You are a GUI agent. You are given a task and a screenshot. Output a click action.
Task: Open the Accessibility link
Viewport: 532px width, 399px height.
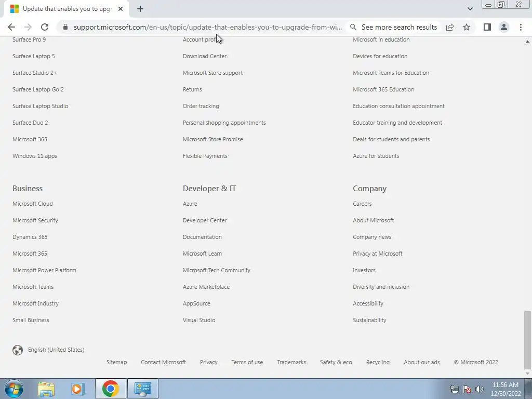(368, 303)
